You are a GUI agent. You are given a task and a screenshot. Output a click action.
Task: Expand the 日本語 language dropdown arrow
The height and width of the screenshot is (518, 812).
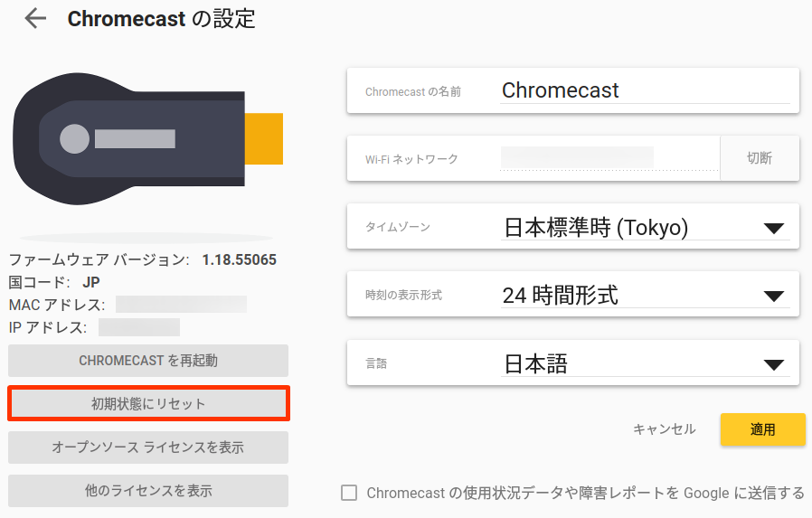point(773,364)
